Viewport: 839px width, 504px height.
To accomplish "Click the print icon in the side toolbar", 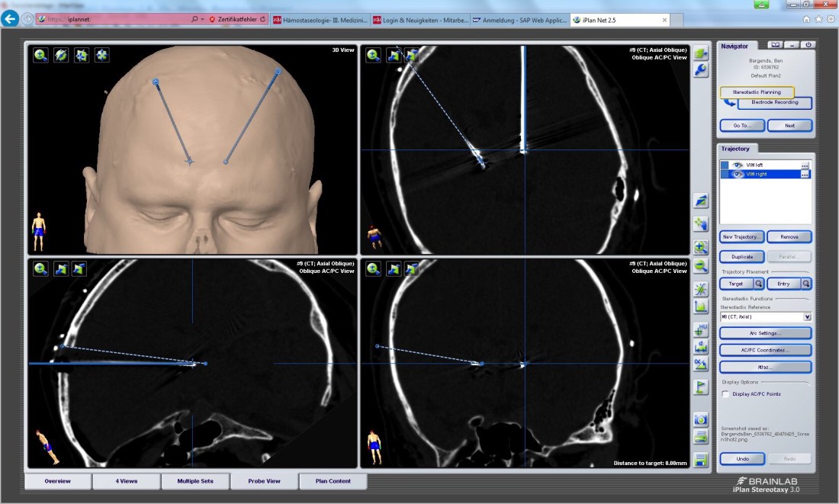I will pos(701,438).
